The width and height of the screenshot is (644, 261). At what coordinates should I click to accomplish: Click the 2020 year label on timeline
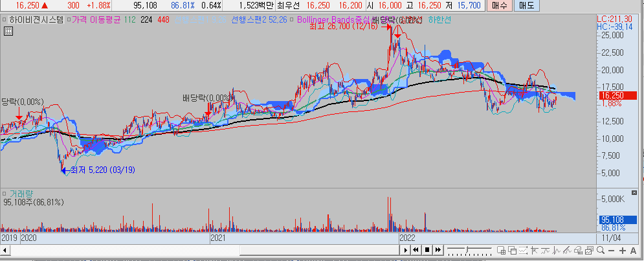tap(28, 238)
